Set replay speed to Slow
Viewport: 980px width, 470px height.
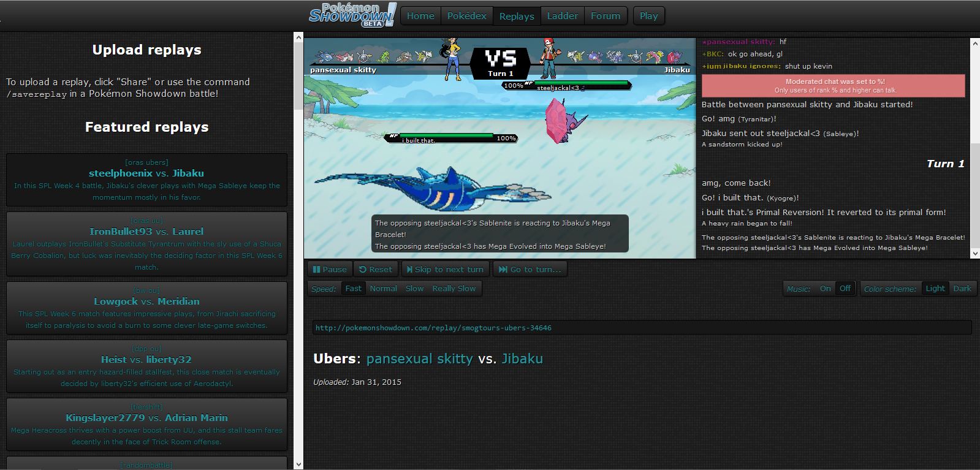[414, 289]
